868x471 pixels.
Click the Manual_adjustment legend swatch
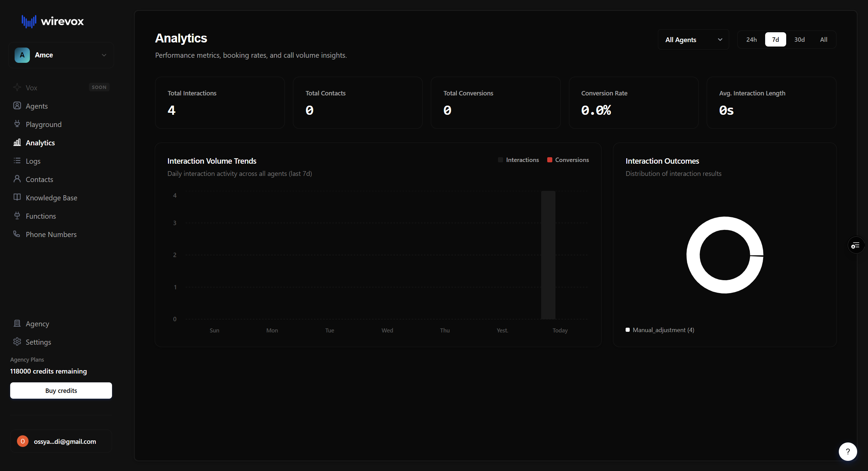coord(628,330)
